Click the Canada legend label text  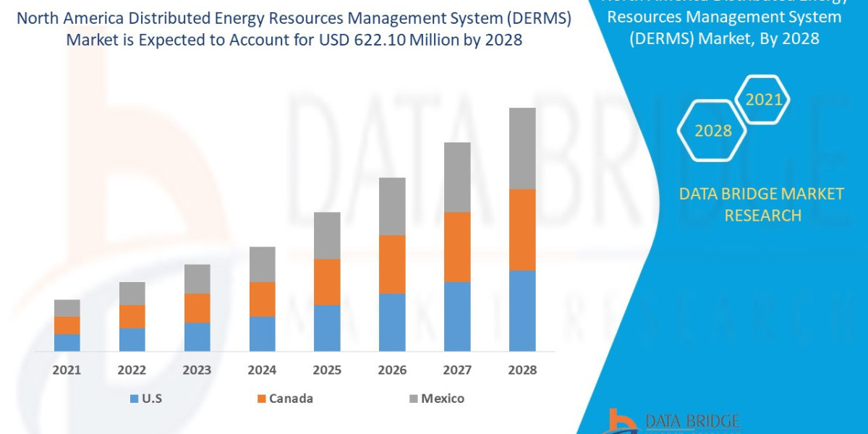tap(292, 399)
